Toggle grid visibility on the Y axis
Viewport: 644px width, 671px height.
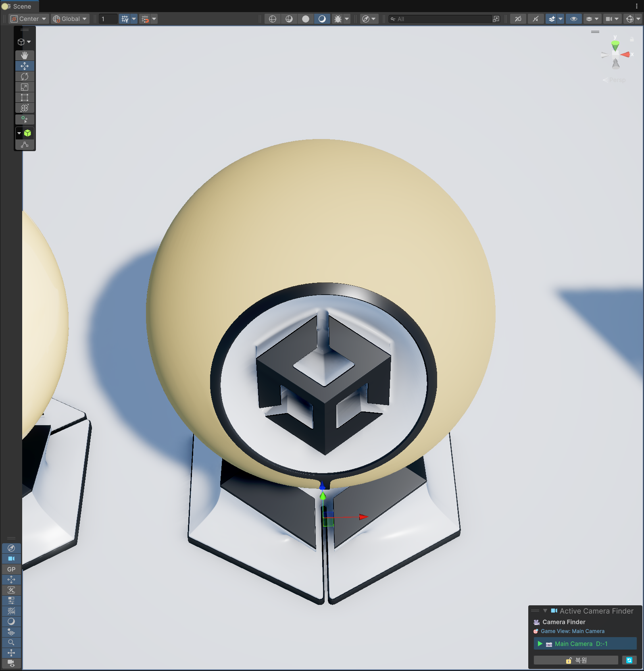pyautogui.click(x=125, y=19)
